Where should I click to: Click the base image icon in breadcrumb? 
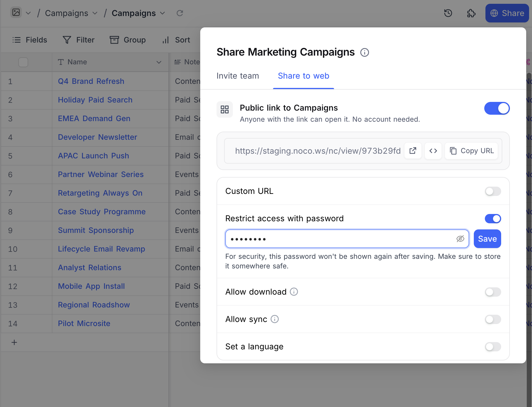pyautogui.click(x=16, y=13)
